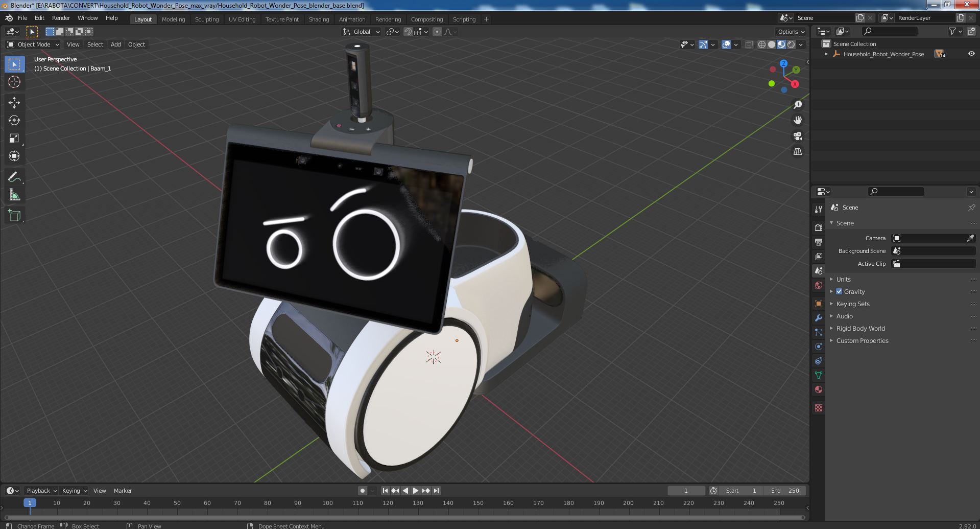Toggle snapping magnet

tap(408, 32)
